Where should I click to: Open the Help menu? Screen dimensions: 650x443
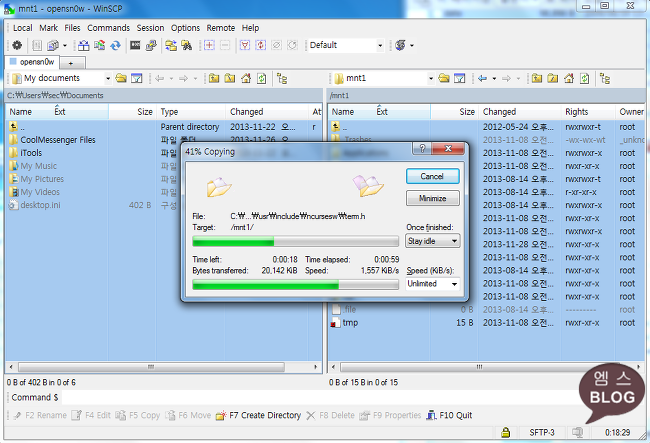click(x=250, y=28)
